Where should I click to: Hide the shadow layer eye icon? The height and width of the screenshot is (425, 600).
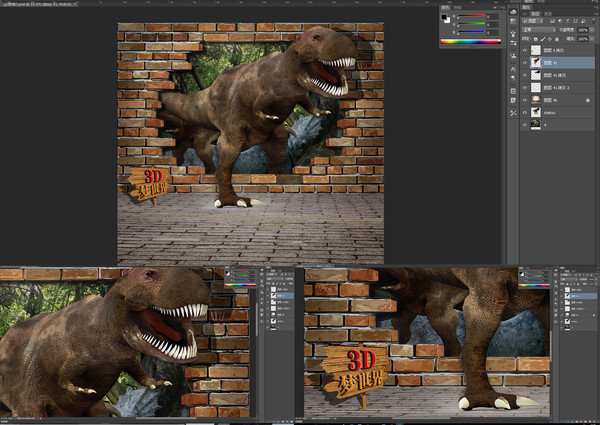525,112
